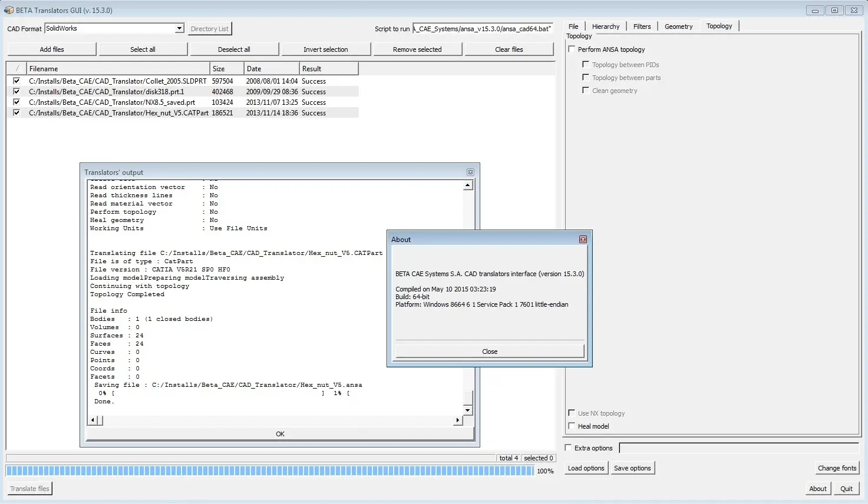Open the Change fonts dialog

click(837, 468)
